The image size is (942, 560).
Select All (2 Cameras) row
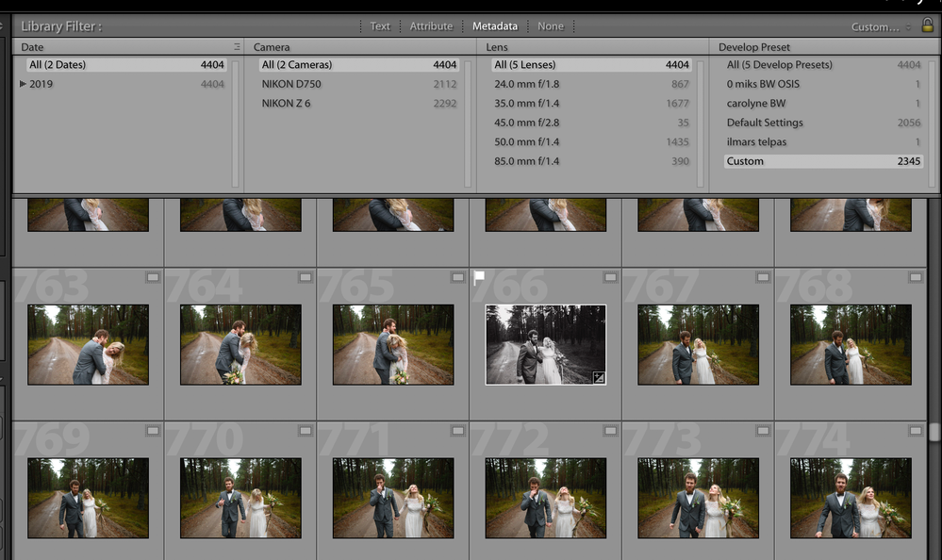pyautogui.click(x=359, y=65)
